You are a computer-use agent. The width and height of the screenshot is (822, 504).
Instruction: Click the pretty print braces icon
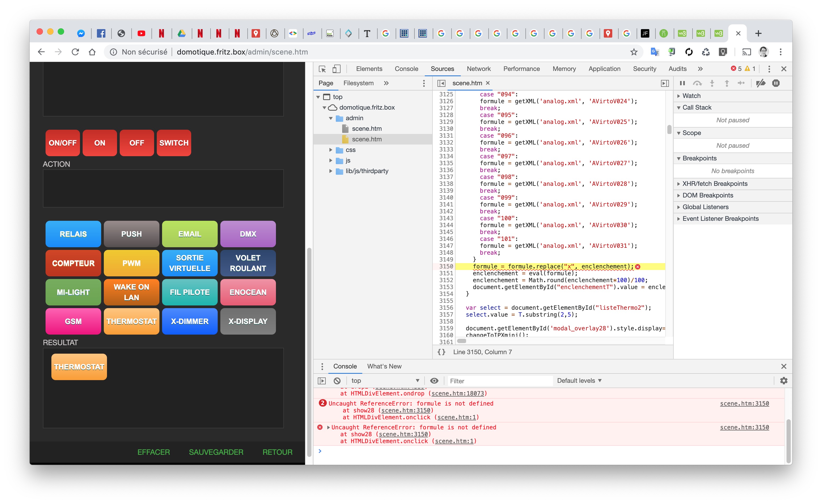tap(441, 352)
